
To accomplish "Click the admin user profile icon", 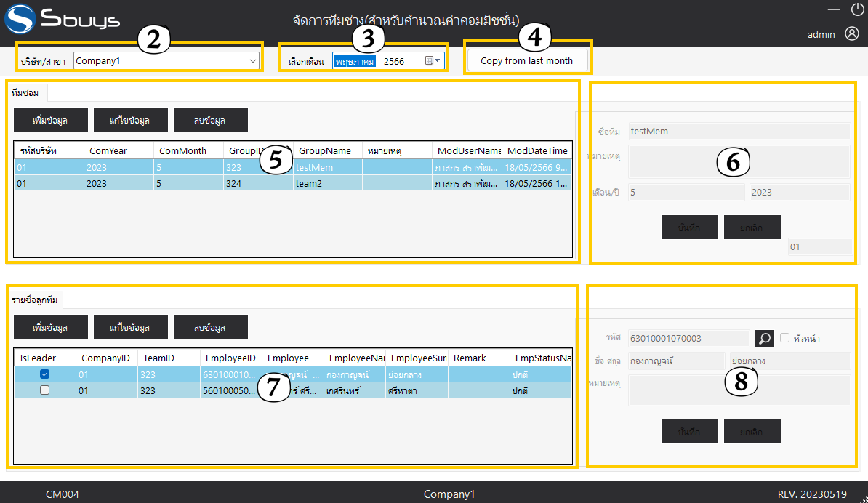I will (x=852, y=33).
